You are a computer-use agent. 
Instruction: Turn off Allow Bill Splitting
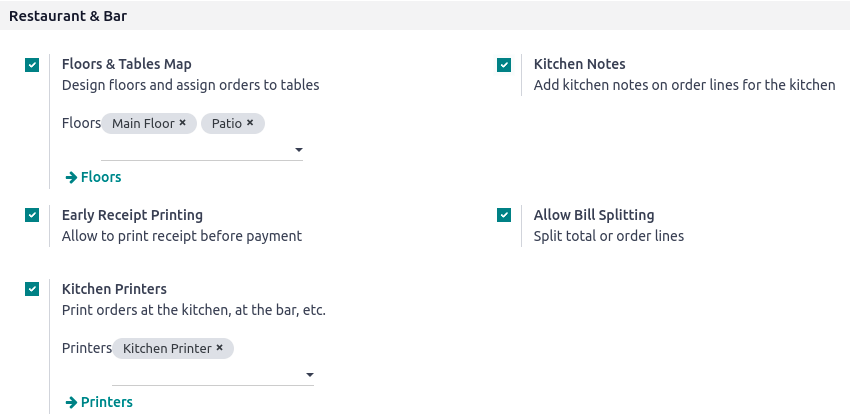[504, 215]
